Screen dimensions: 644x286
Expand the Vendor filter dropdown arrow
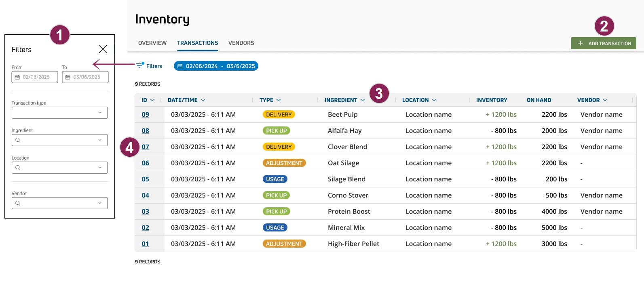[x=100, y=203]
